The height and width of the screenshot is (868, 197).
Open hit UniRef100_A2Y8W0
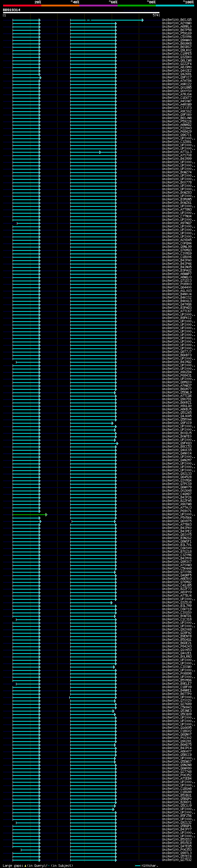tap(177, 24)
